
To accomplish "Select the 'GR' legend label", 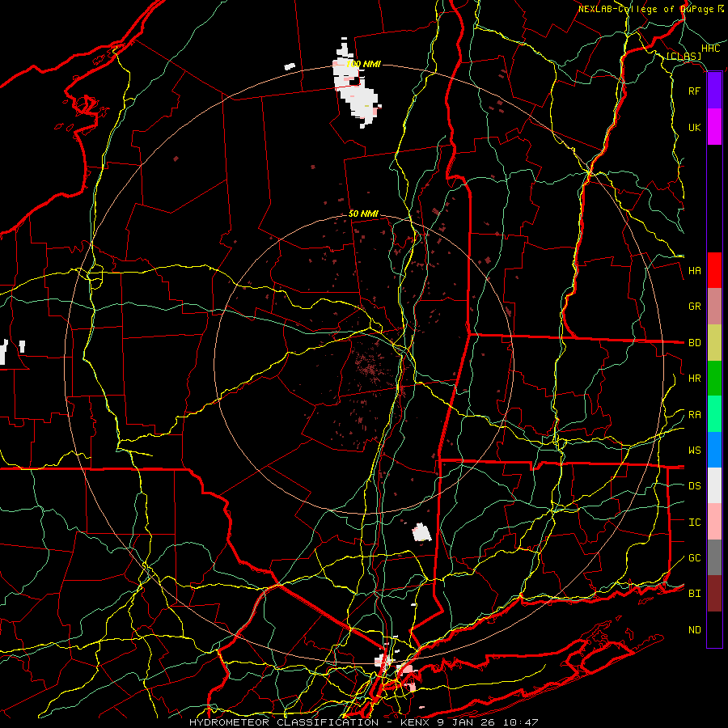I will click(x=694, y=307).
